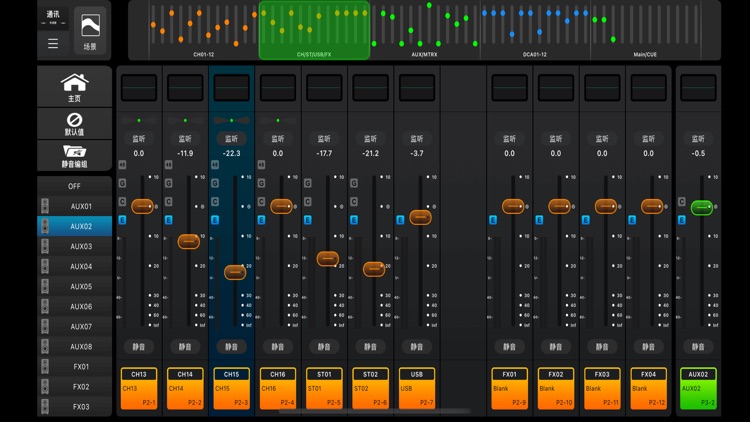This screenshot has height=422, width=750.
Task: Click the CH15 pan indicator
Action: (232, 120)
